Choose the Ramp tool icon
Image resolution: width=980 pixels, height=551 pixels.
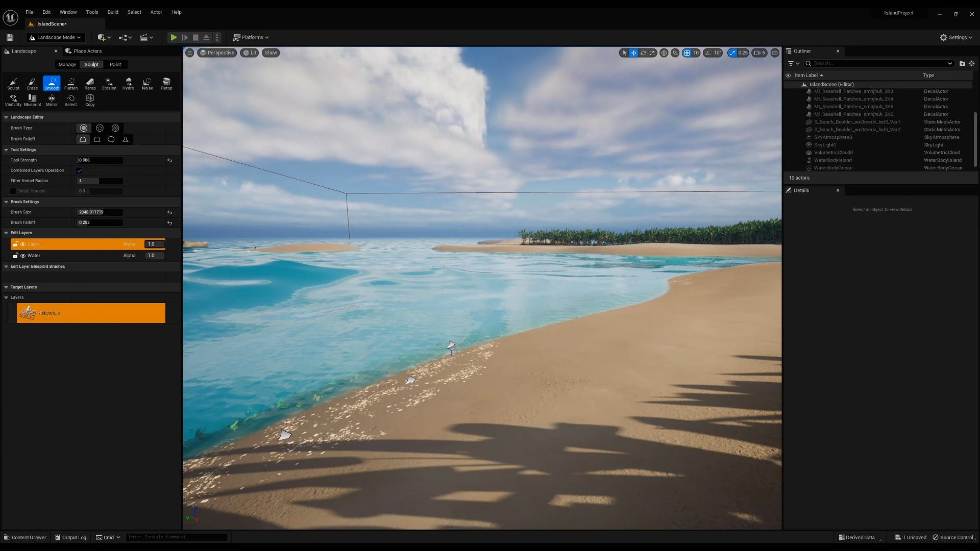coord(90,84)
